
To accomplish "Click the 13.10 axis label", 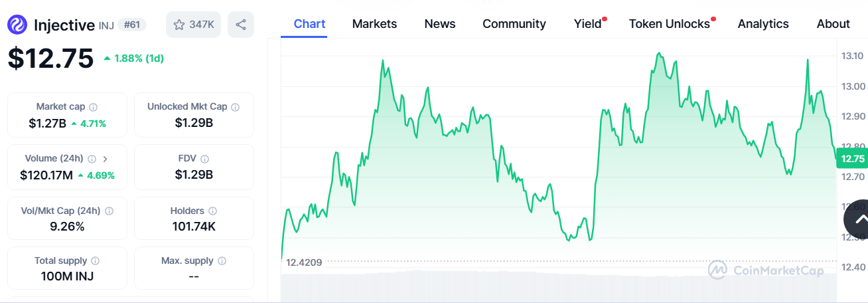I will click(x=853, y=56).
